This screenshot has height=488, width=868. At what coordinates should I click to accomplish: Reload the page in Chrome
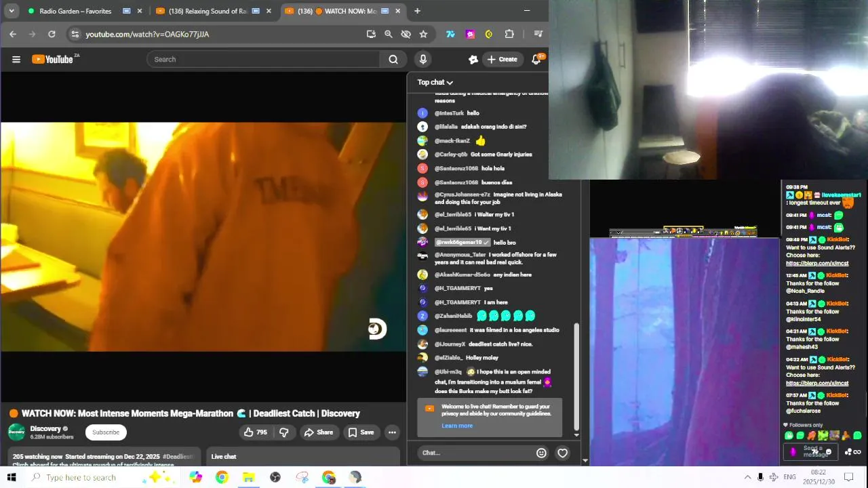click(x=52, y=34)
